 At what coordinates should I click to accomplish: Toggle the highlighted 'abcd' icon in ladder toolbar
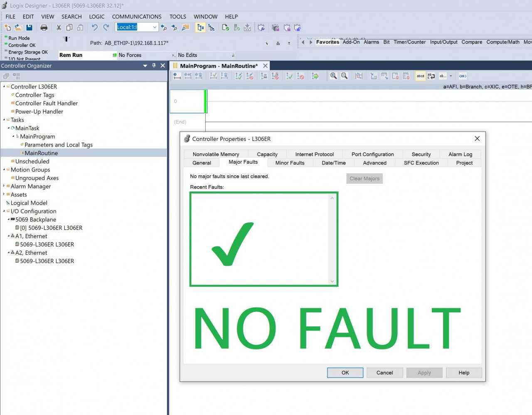point(421,76)
